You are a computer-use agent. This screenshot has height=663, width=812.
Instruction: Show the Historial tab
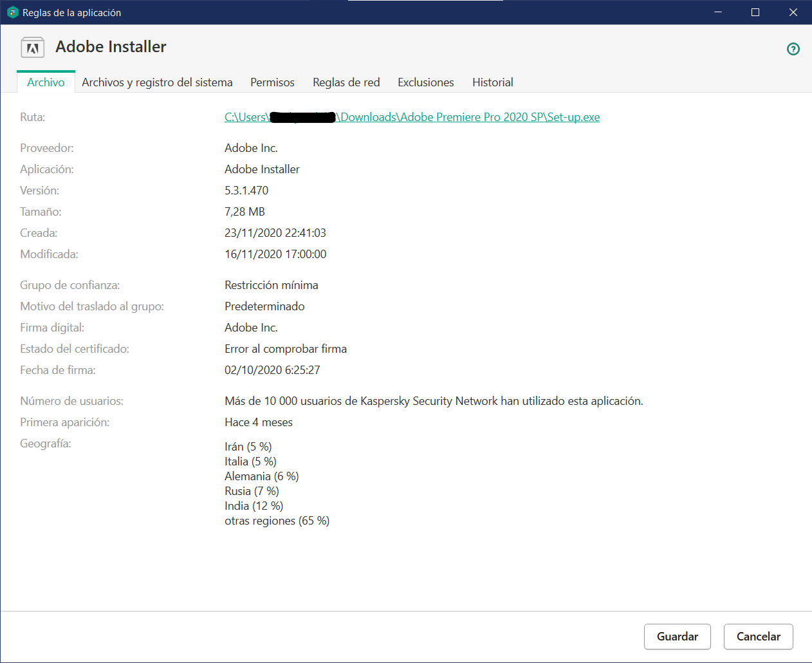pos(493,82)
